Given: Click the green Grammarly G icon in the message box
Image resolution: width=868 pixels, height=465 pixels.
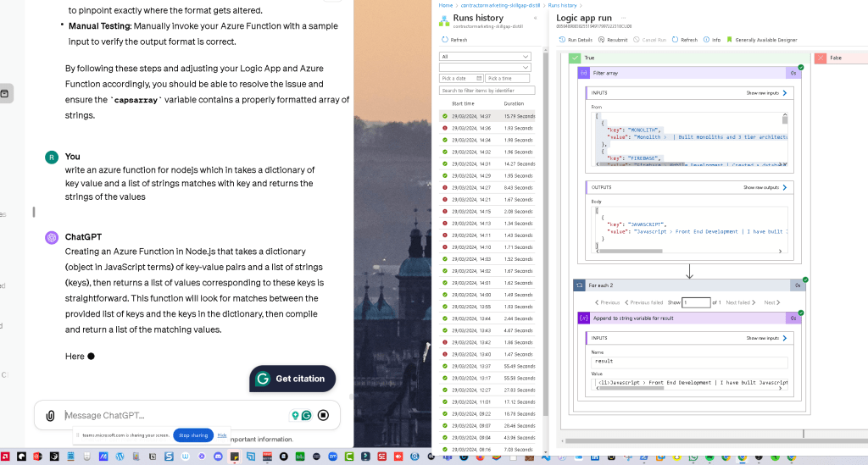Looking at the screenshot, I should [x=306, y=415].
